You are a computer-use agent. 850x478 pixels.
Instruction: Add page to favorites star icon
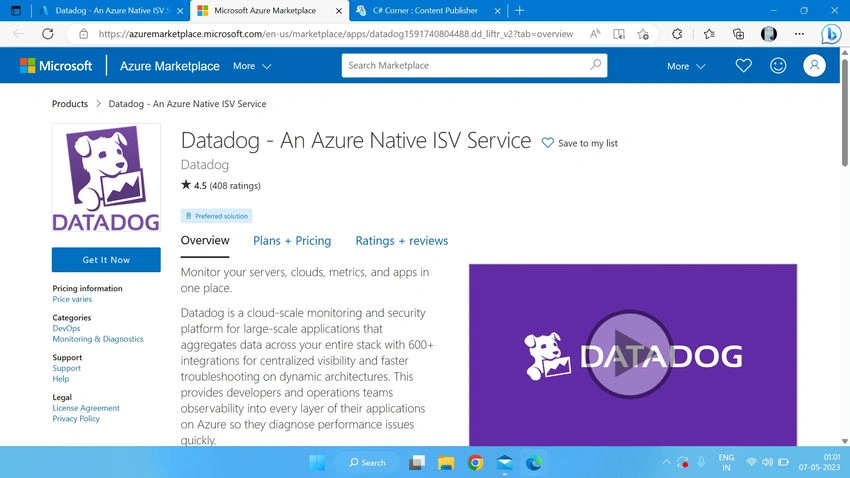[643, 34]
